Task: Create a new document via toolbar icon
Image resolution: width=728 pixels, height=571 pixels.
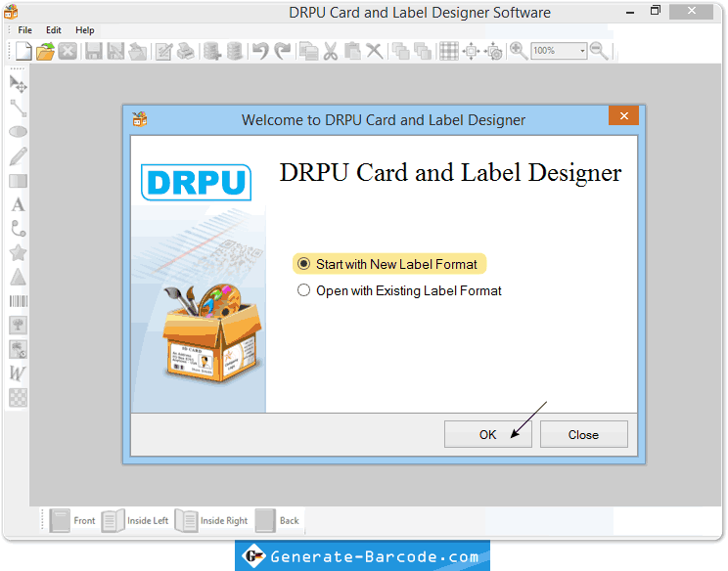Action: (23, 51)
